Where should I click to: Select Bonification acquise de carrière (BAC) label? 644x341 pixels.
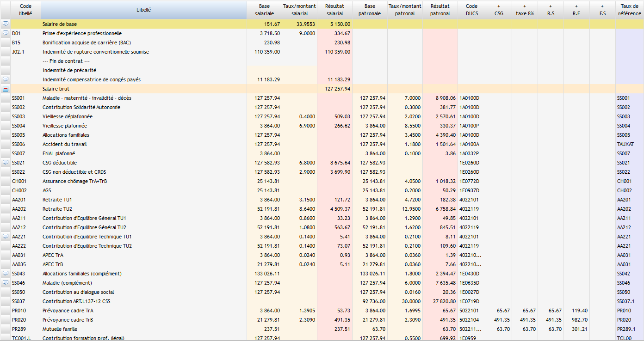pyautogui.click(x=87, y=43)
